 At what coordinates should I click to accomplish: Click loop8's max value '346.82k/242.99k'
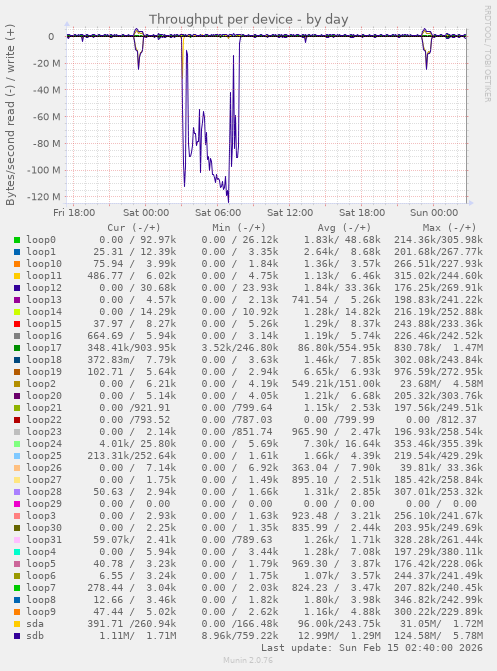coord(438,600)
